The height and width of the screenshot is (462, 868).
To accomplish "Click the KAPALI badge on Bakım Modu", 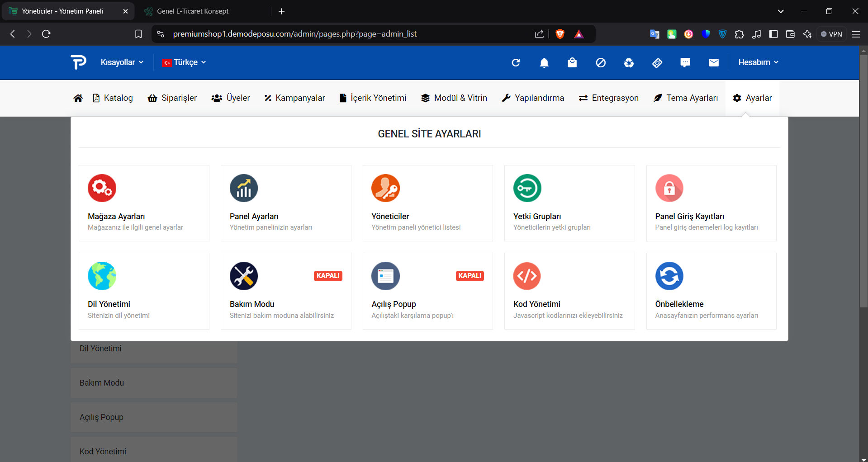I will tap(328, 276).
